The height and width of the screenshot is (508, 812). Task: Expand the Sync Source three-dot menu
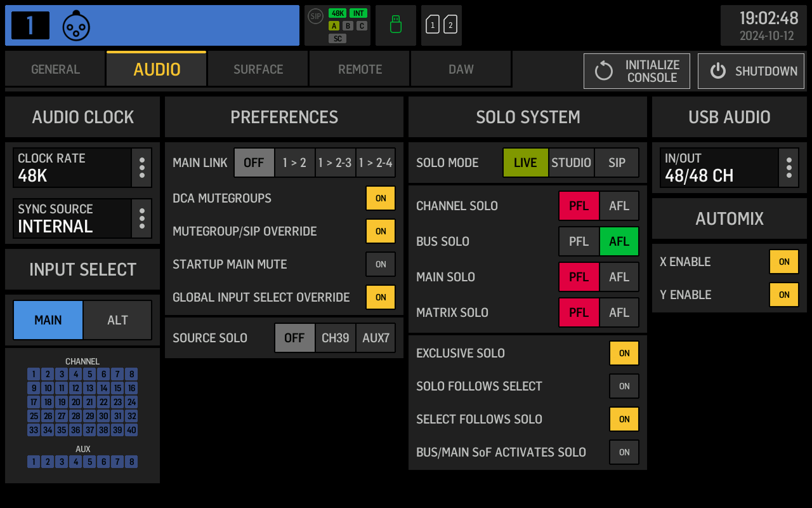(x=141, y=218)
